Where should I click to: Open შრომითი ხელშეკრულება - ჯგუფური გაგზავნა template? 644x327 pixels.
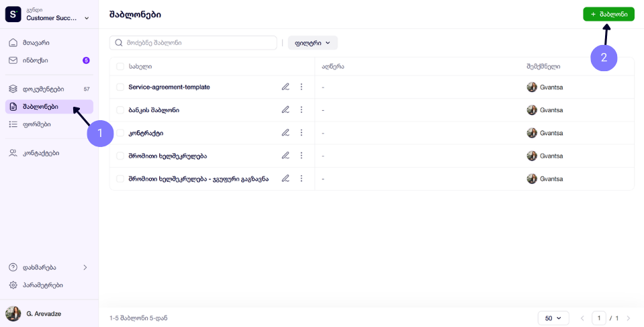coord(199,179)
